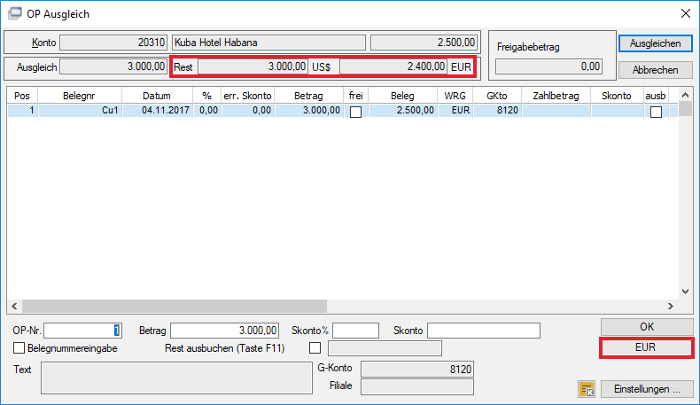Click the Ausgleichen button
The width and height of the screenshot is (700, 405).
click(x=655, y=44)
